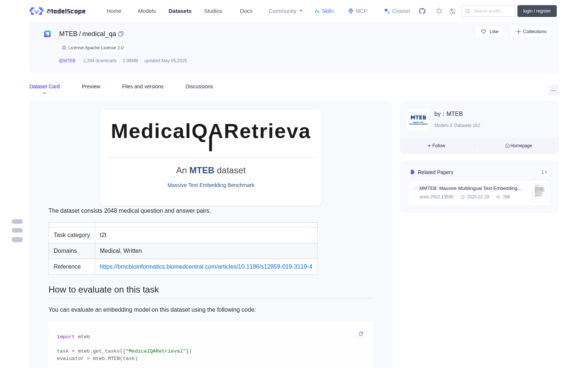Click the updated May 05,2025 text
This screenshot has width=588, height=368.
[165, 61]
